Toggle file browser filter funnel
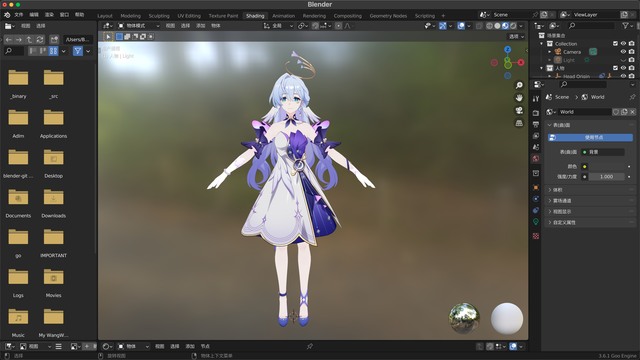This screenshot has width=640, height=360. click(78, 51)
